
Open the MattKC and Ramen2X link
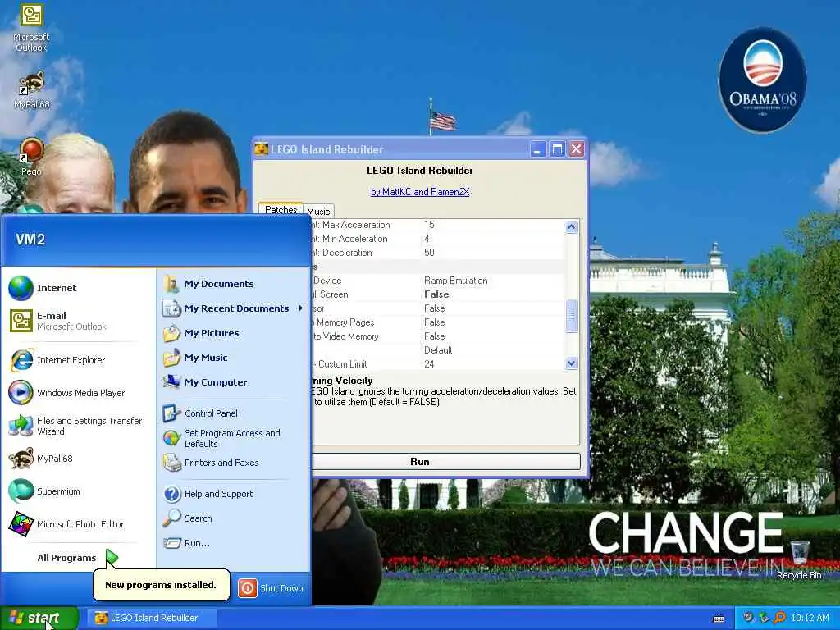pos(420,192)
